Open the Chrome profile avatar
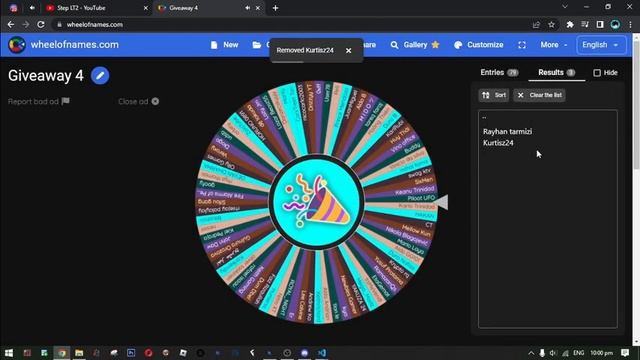 (x=615, y=24)
